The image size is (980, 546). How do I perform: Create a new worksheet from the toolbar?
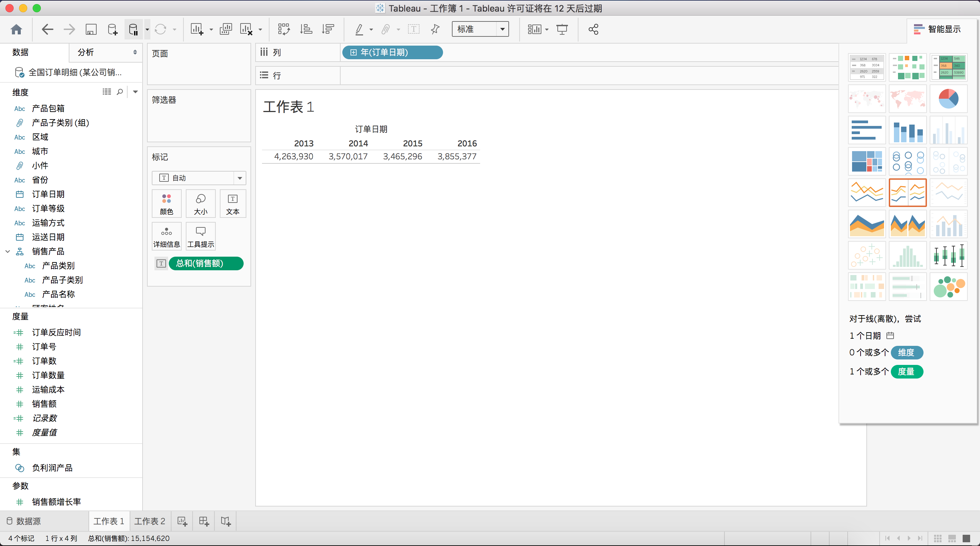(x=197, y=29)
